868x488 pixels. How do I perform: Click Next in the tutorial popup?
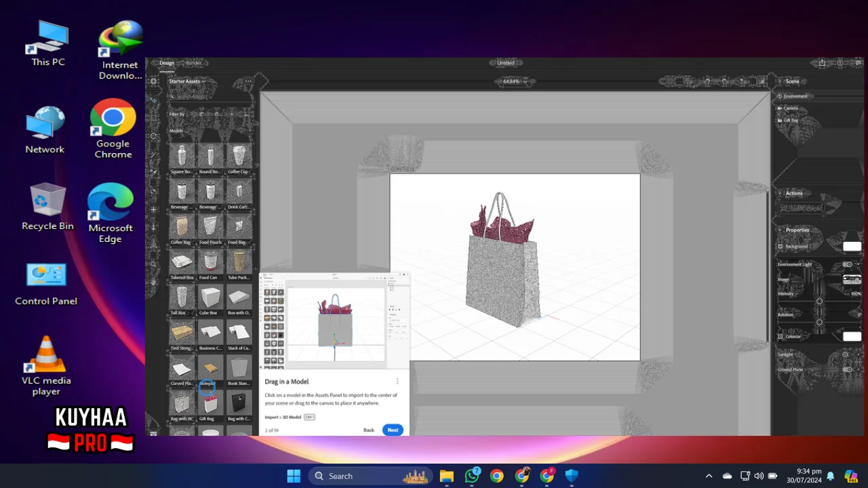(x=393, y=430)
